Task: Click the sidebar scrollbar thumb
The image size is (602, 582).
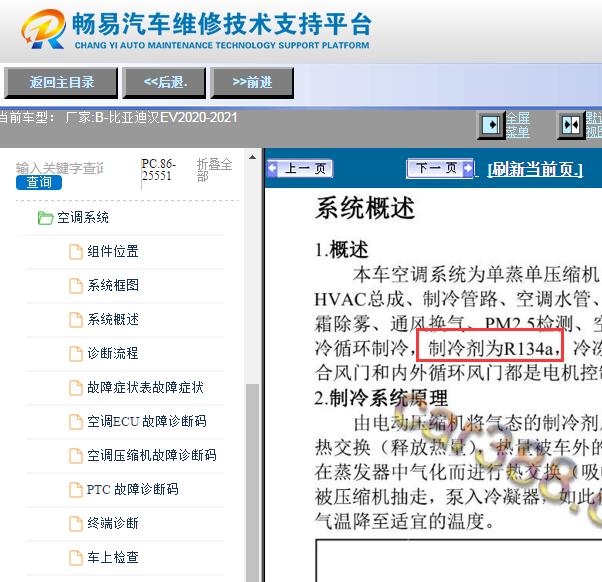Action: pyautogui.click(x=252, y=483)
